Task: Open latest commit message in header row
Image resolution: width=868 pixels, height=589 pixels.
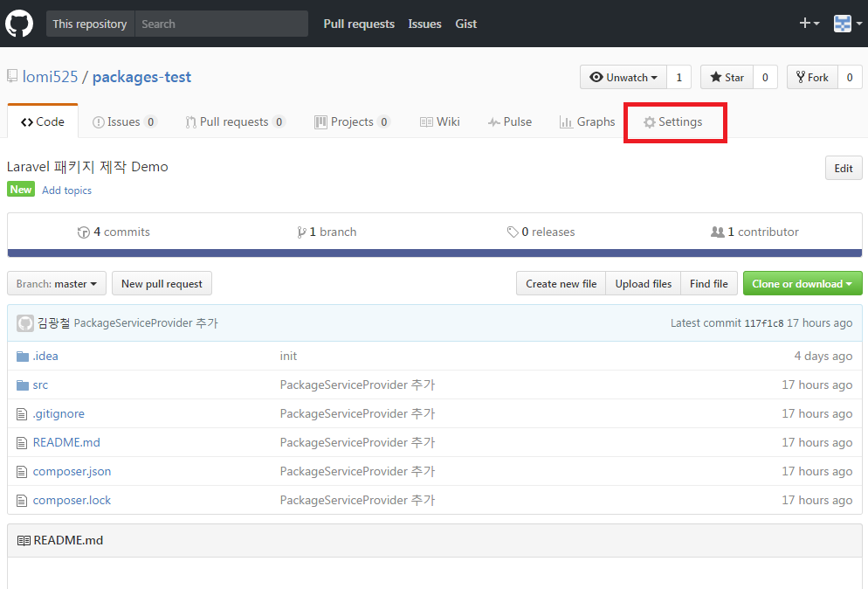Action: (146, 323)
